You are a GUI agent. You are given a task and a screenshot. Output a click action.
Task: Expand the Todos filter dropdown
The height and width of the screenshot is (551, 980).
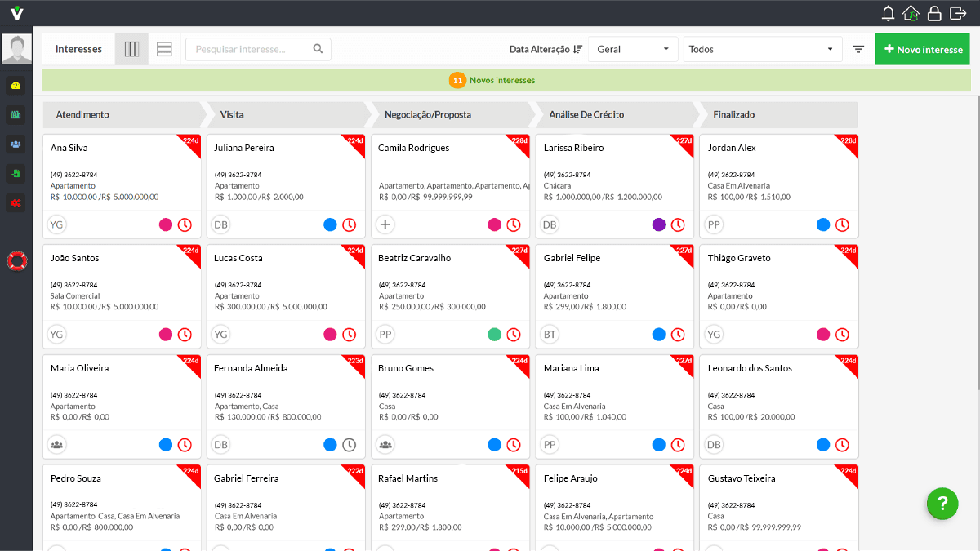click(x=762, y=48)
